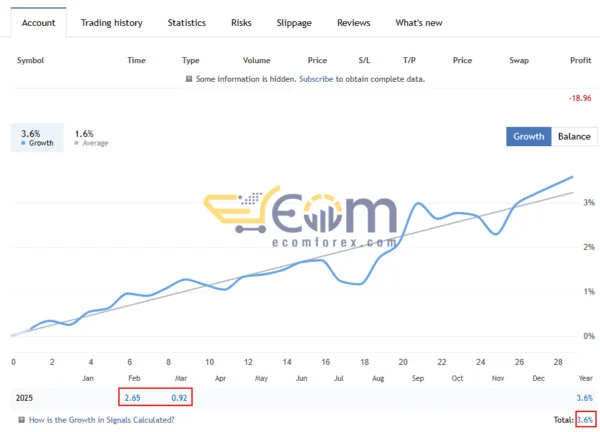The width and height of the screenshot is (600, 432).
Task: Toggle the 3.6% Growth series
Action: (31, 137)
